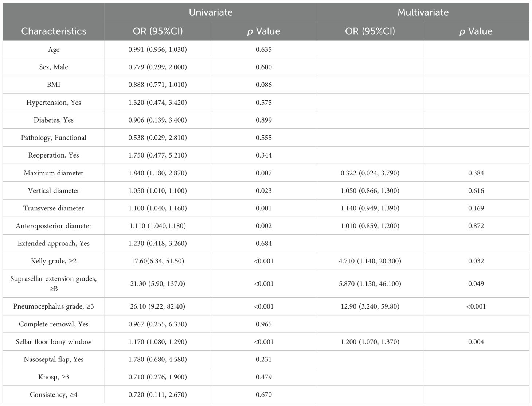Select the Suprasellar extension grades row label
The width and height of the screenshot is (532, 406).
(54, 283)
